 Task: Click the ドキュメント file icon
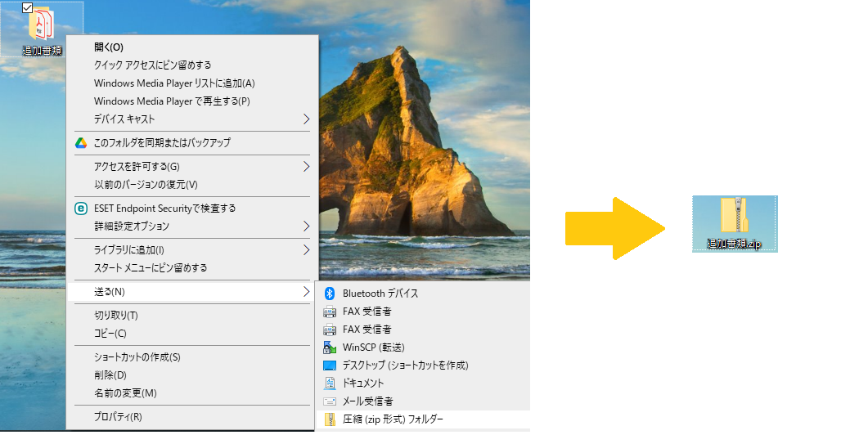(x=330, y=383)
